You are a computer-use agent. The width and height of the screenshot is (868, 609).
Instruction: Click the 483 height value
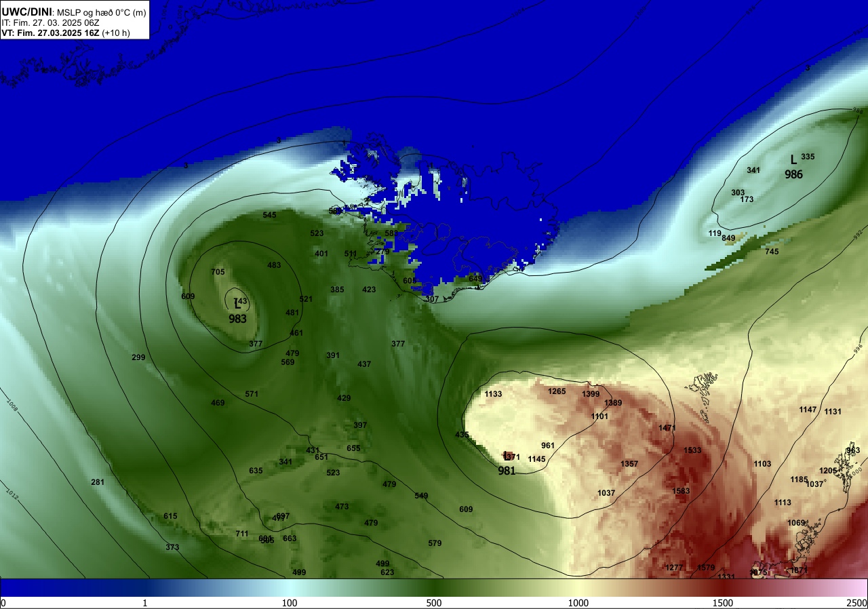(274, 265)
